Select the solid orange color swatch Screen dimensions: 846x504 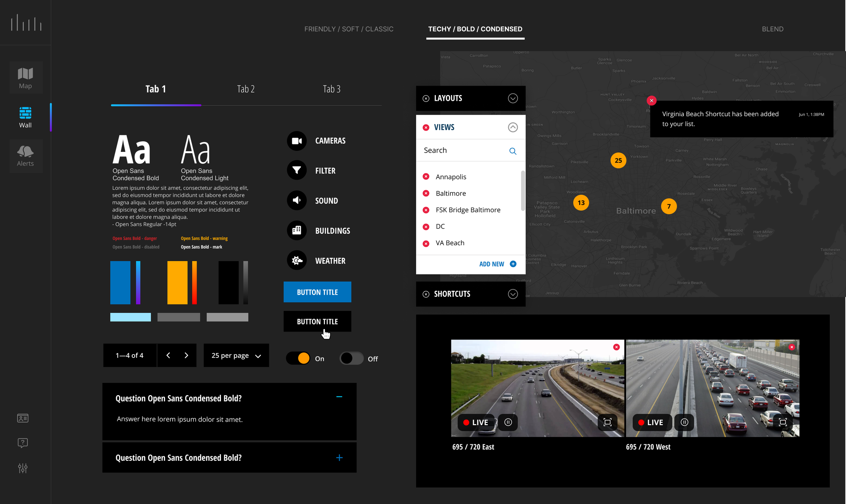coord(177,282)
